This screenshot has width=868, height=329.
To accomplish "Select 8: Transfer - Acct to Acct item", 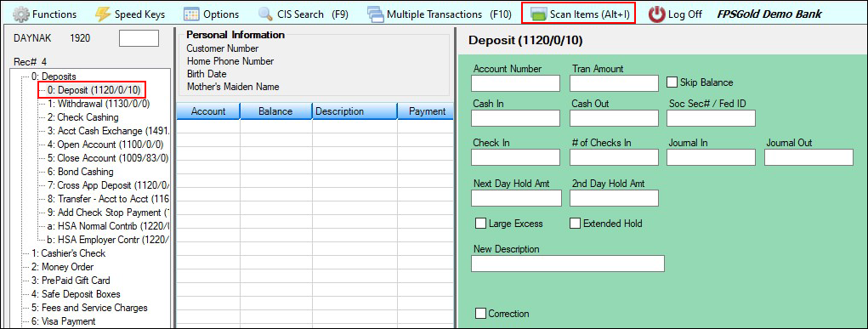I will click(109, 199).
